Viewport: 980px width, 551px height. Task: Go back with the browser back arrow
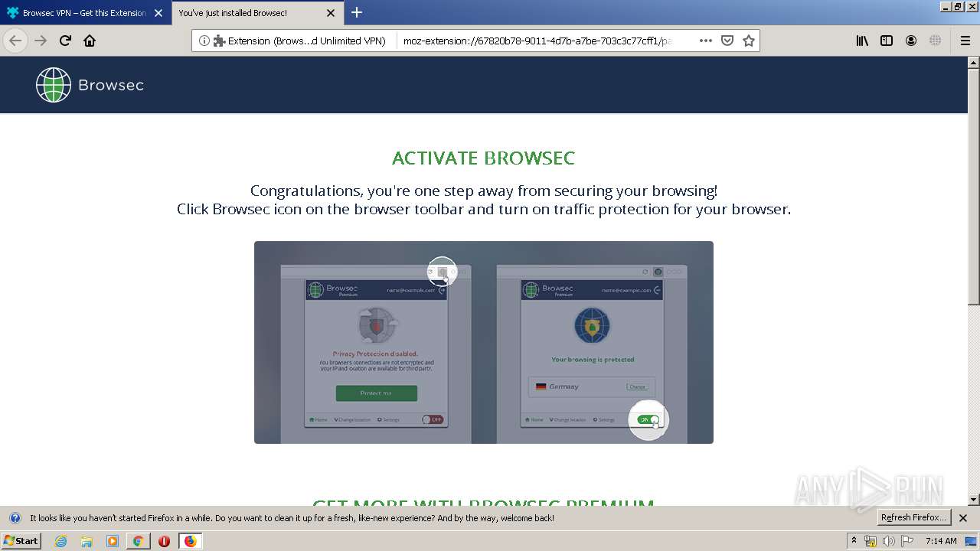pyautogui.click(x=15, y=41)
